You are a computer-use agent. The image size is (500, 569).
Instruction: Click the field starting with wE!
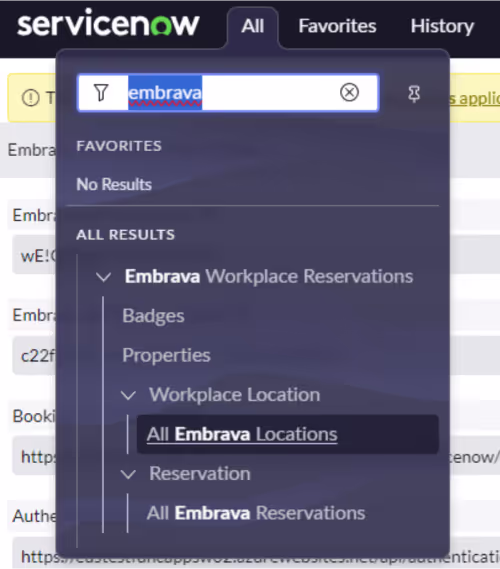[34, 256]
